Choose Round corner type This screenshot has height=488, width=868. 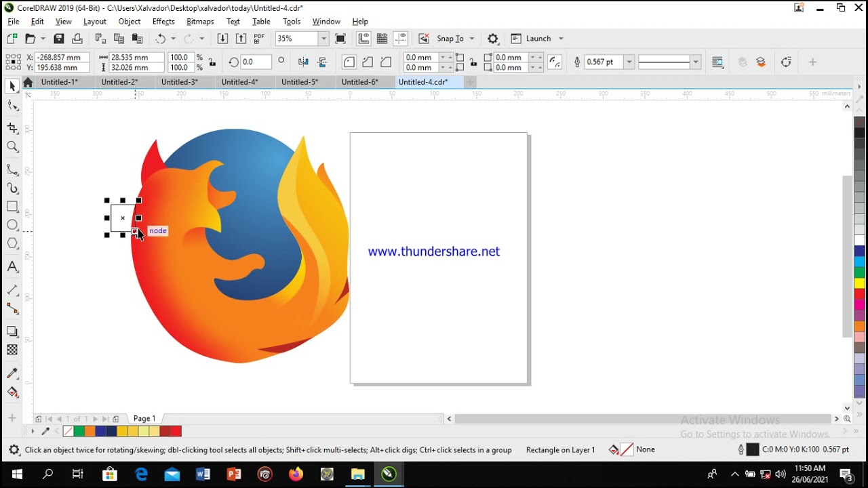pyautogui.click(x=349, y=62)
